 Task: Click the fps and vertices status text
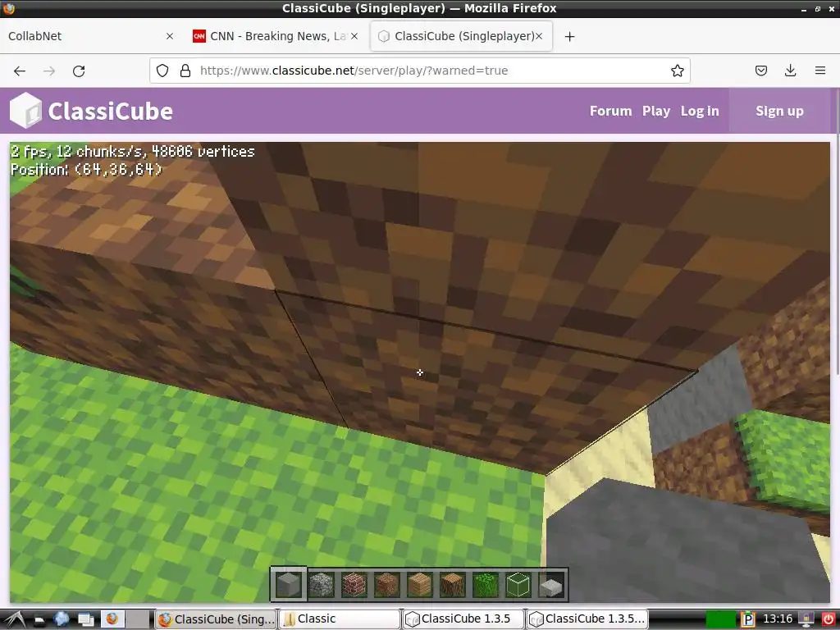(x=132, y=152)
